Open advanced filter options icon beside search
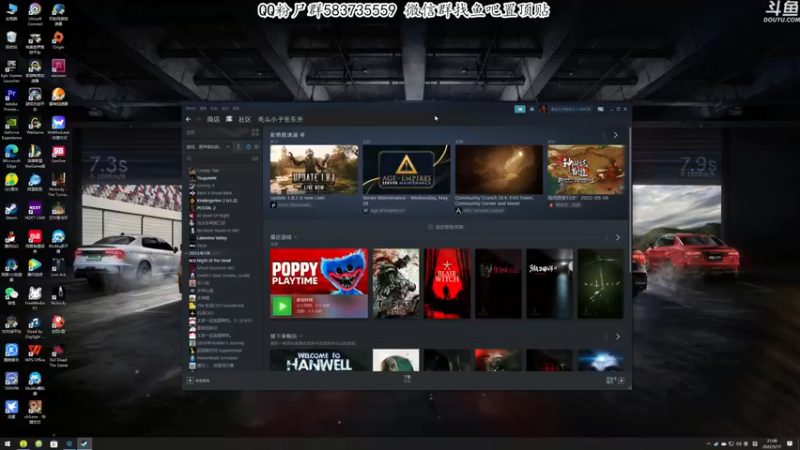 [x=255, y=159]
